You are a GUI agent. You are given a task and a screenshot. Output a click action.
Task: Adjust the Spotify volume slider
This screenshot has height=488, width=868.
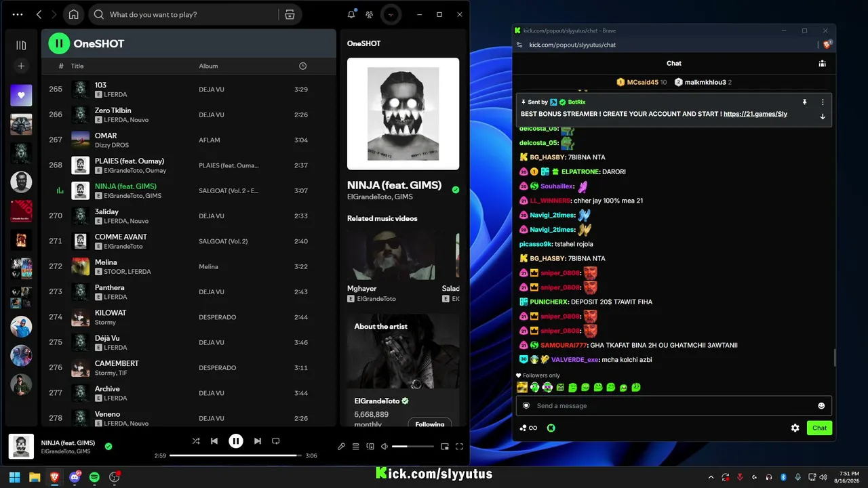tap(412, 447)
